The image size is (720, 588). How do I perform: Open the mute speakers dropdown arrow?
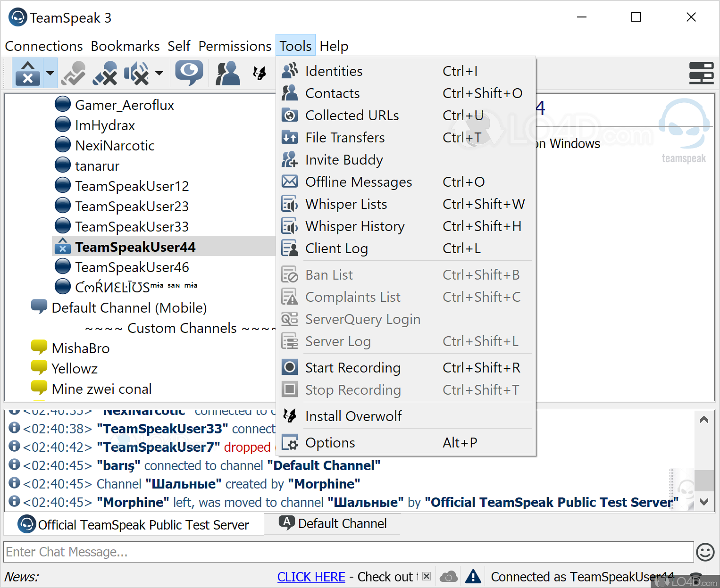click(159, 73)
